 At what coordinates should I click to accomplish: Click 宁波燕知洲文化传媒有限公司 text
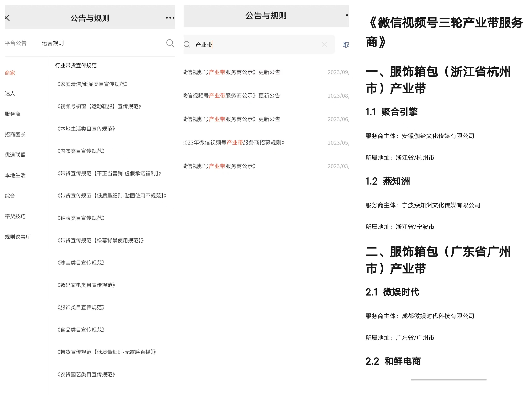[x=441, y=205]
